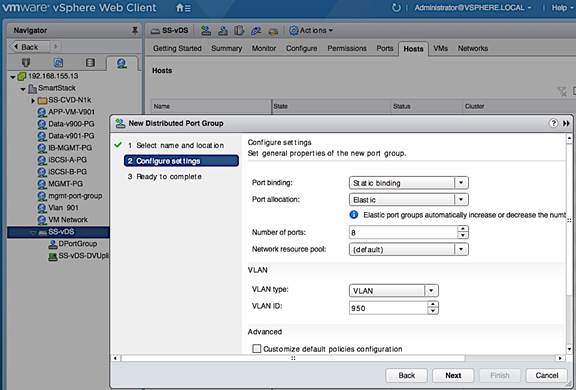Switch to Summary tab
Image resolution: width=576 pixels, height=390 pixels.
[x=227, y=48]
